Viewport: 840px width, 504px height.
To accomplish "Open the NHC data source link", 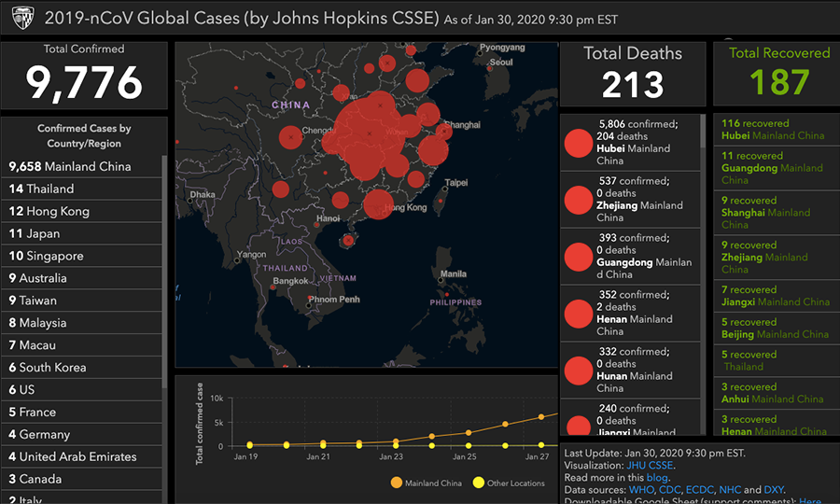I will 730,490.
